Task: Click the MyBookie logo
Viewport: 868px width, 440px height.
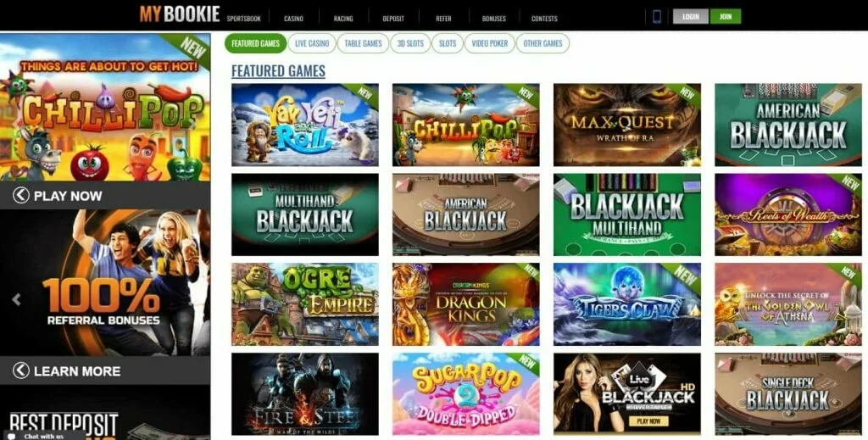Action: click(x=180, y=14)
